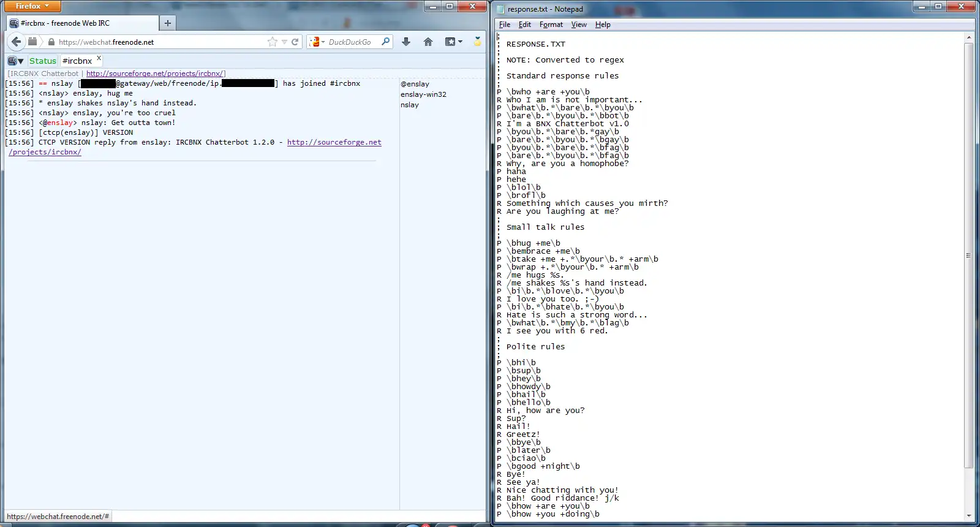Maximize the Notepad window

[x=938, y=6]
